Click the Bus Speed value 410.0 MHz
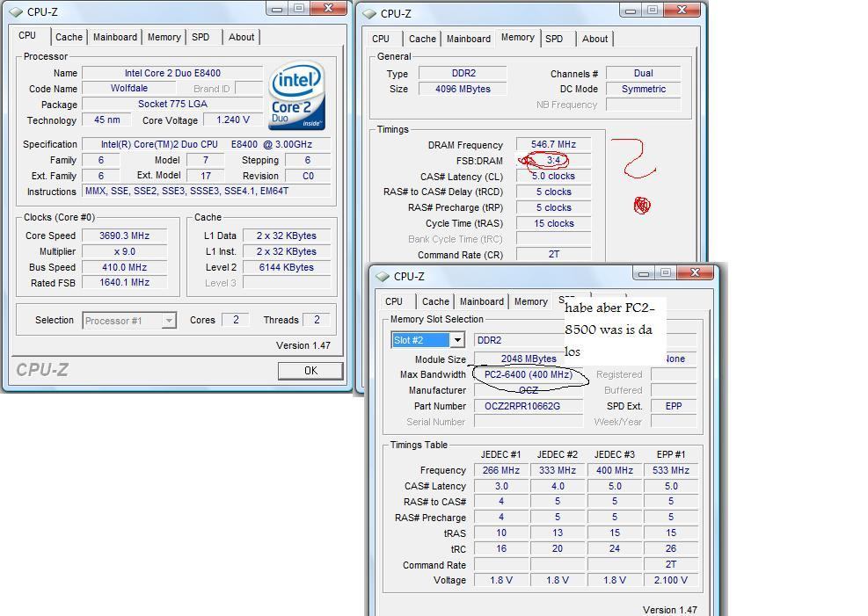 click(x=125, y=267)
